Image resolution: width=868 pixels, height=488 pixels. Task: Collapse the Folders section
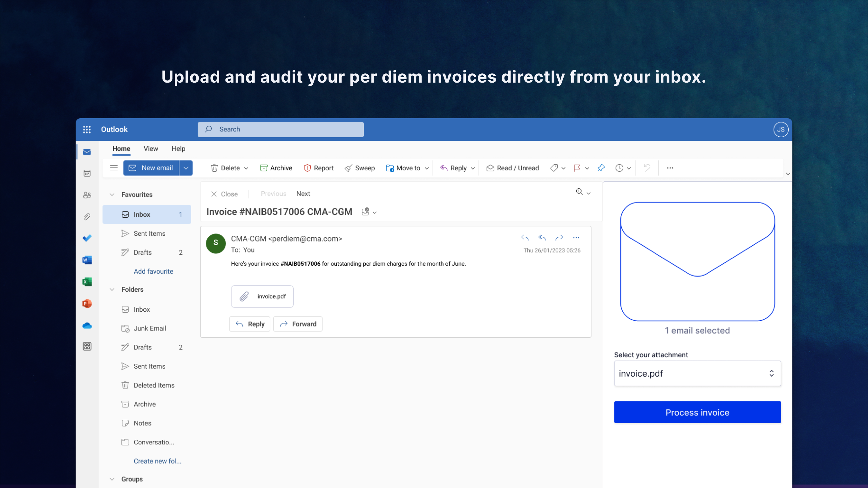click(112, 289)
